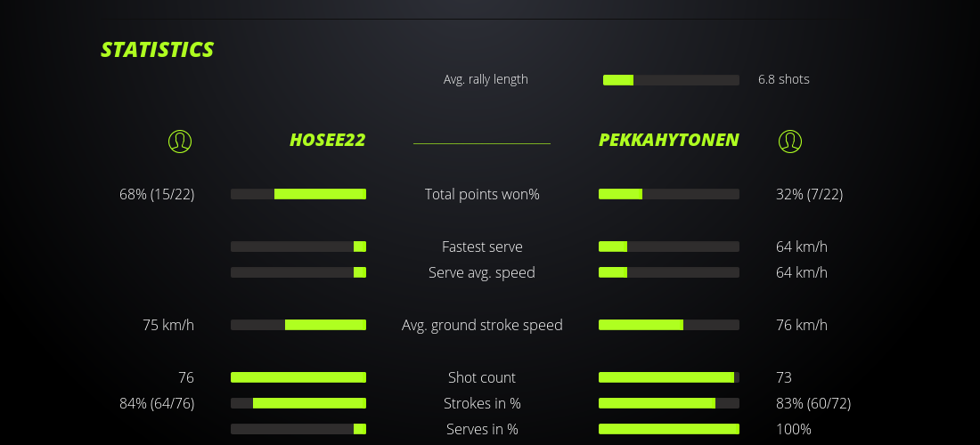The width and height of the screenshot is (980, 445).
Task: Select PEKKAHYTONEN total points won bar
Action: [x=669, y=194]
